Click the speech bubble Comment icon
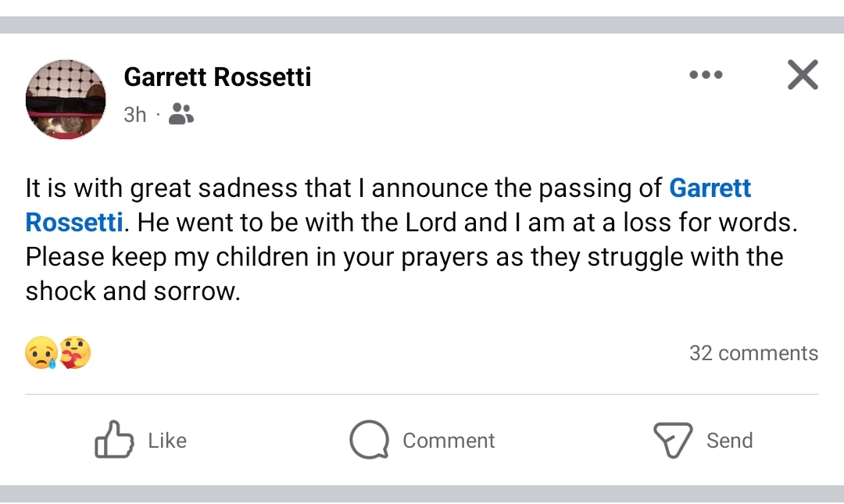This screenshot has height=504, width=844. click(x=369, y=440)
